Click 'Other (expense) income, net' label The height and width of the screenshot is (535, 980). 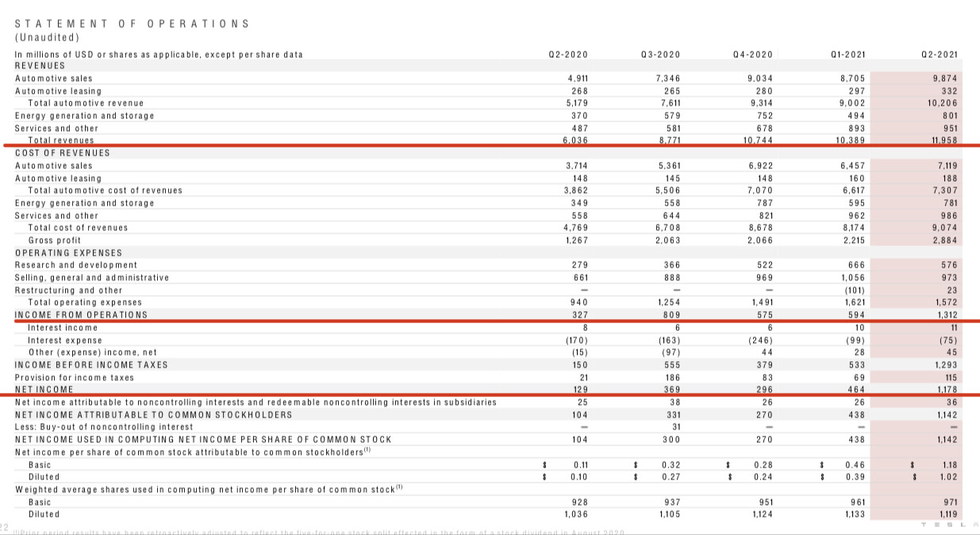93,352
